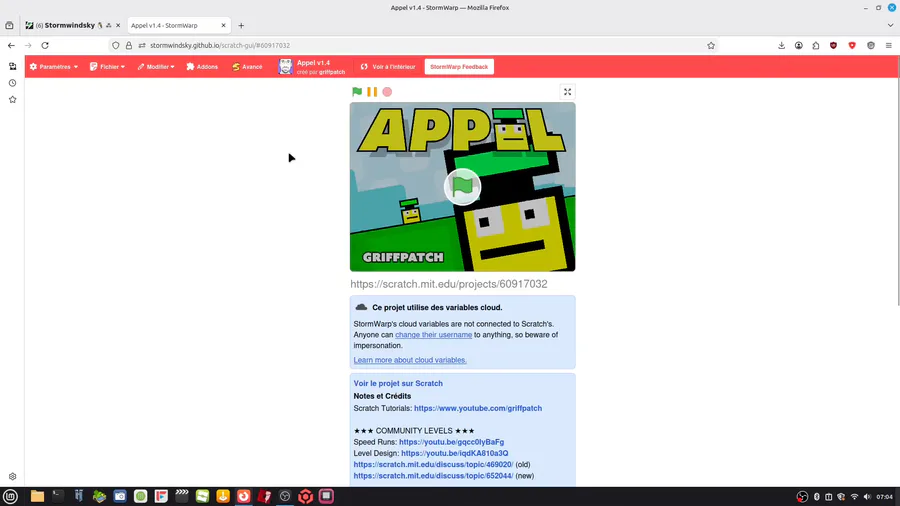Launch the file manager folder icon in taskbar
900x506 pixels.
pyautogui.click(x=37, y=496)
